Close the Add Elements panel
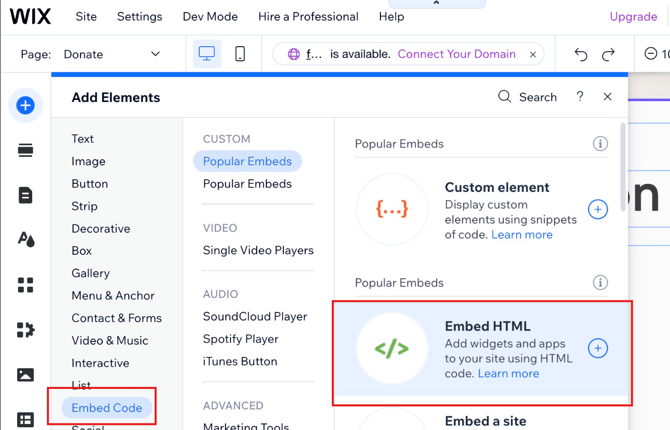Viewport: 670px width, 430px height. point(607,97)
